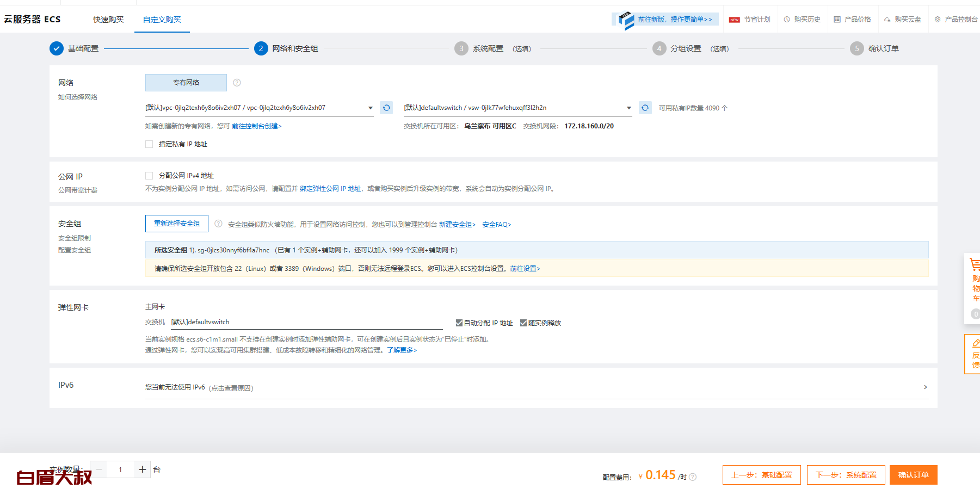Click 所选安全组 sg-0jlcs30nnyf6bf4a7hnc row
The height and width of the screenshot is (501, 980).
pos(537,250)
